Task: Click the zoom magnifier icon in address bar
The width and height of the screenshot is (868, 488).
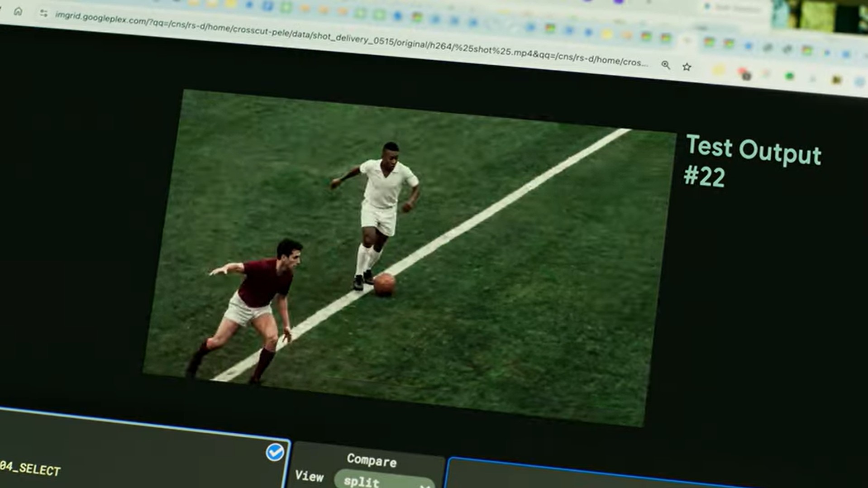Action: pyautogui.click(x=665, y=65)
